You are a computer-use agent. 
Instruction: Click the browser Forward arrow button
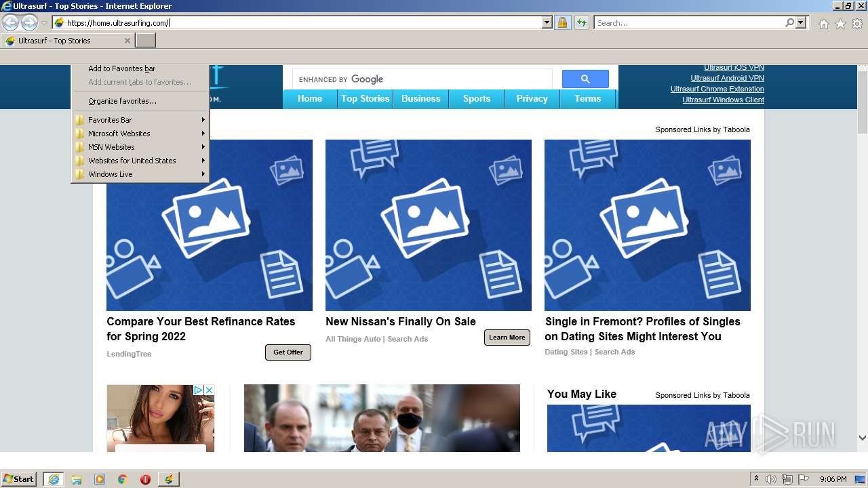(x=29, y=23)
